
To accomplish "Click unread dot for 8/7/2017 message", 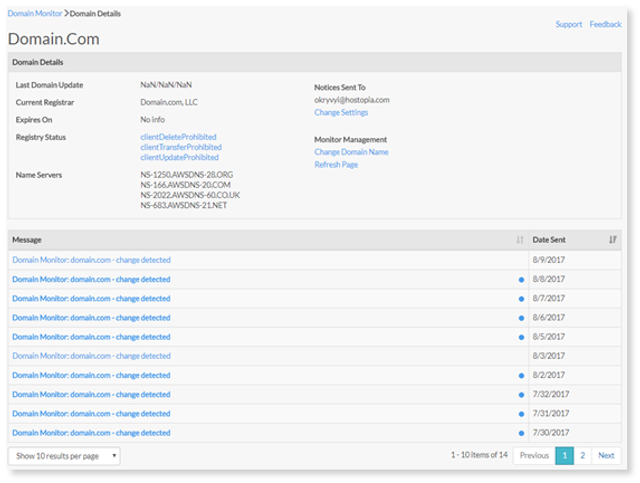I will pyautogui.click(x=521, y=299).
